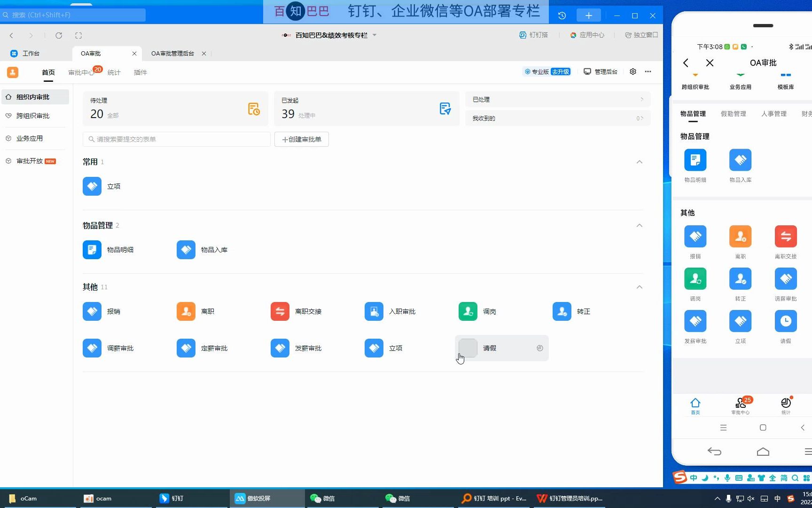Open 应用中心 link
Image resolution: width=812 pixels, height=508 pixels.
pos(587,35)
